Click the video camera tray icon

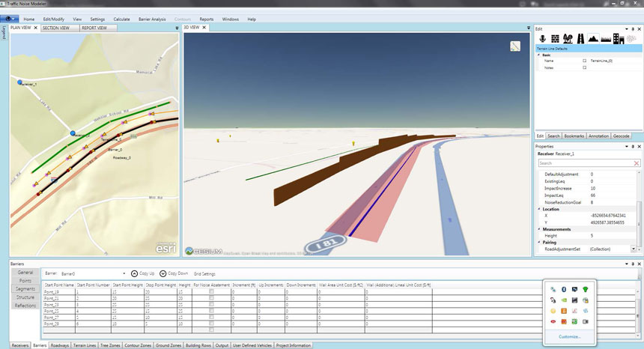tap(586, 321)
